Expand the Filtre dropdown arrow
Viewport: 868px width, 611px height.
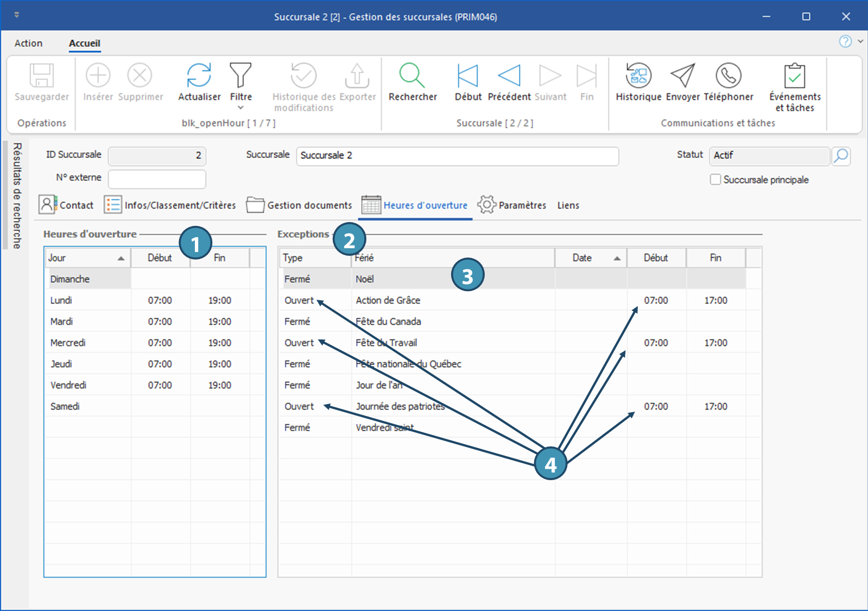coord(240,108)
